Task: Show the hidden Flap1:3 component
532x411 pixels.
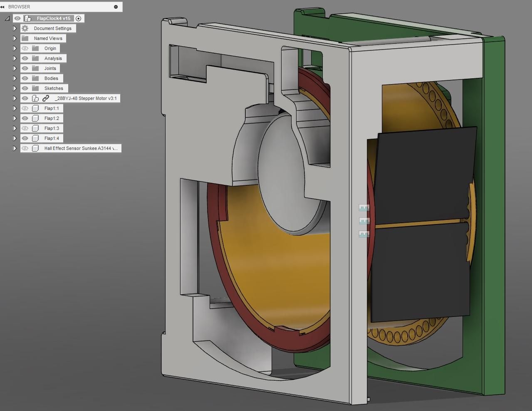Action: pos(25,128)
